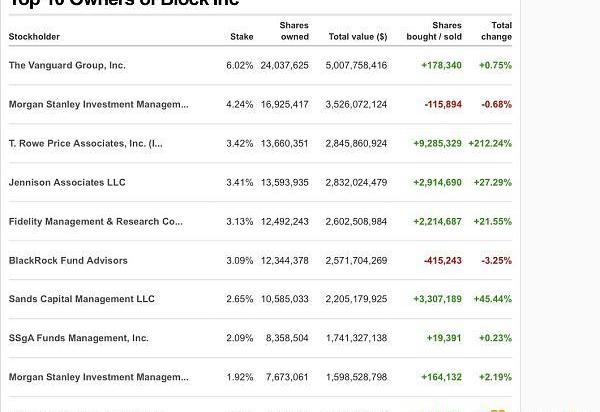Click the Top 10 Owners heading

click(x=125, y=4)
